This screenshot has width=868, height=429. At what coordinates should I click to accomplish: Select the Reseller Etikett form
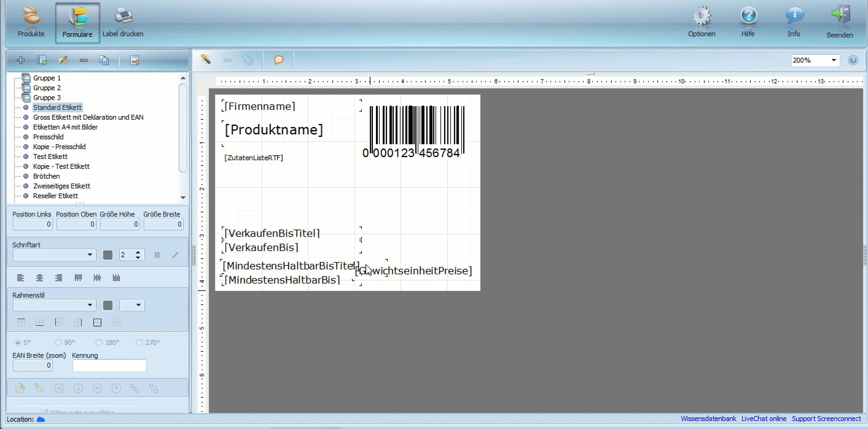pyautogui.click(x=56, y=196)
